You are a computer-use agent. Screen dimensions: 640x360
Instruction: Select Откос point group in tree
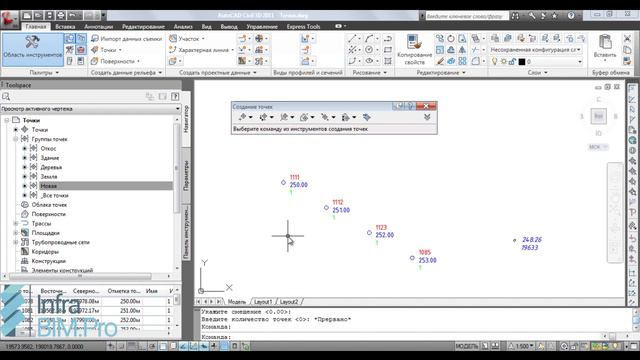point(48,149)
